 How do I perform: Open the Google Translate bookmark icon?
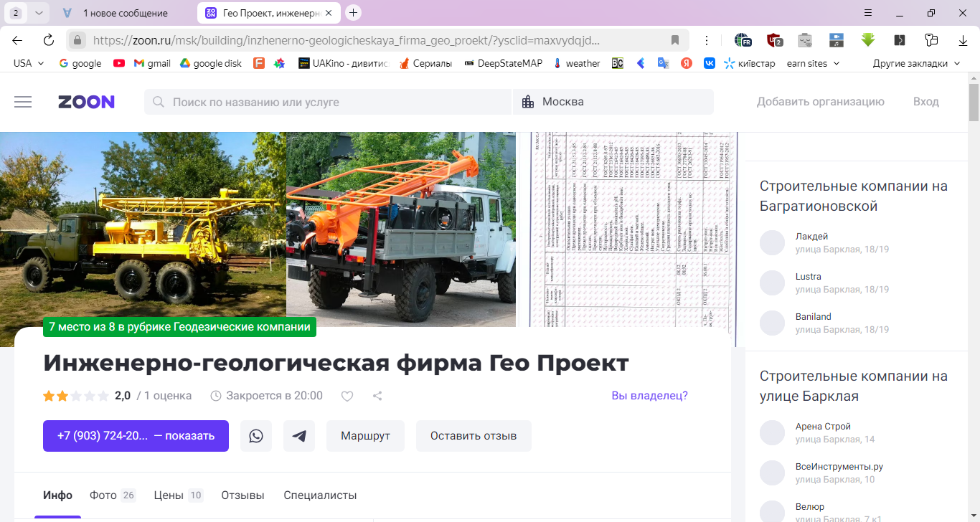(x=663, y=63)
